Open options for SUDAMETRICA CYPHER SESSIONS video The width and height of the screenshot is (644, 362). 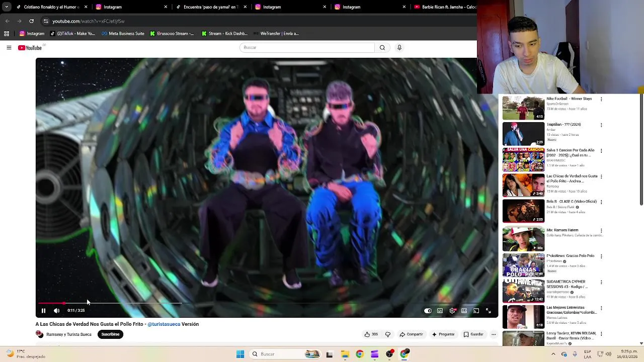pos(601,283)
